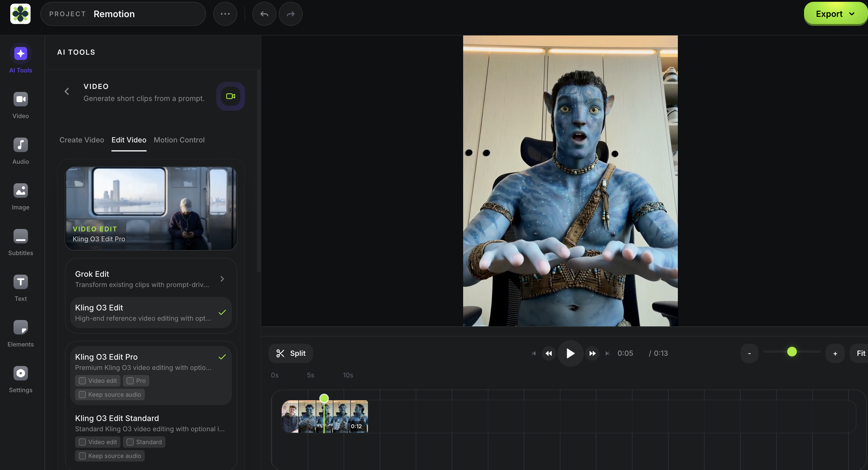Open the AI Tools panel
This screenshot has height=470, width=868.
[20, 58]
